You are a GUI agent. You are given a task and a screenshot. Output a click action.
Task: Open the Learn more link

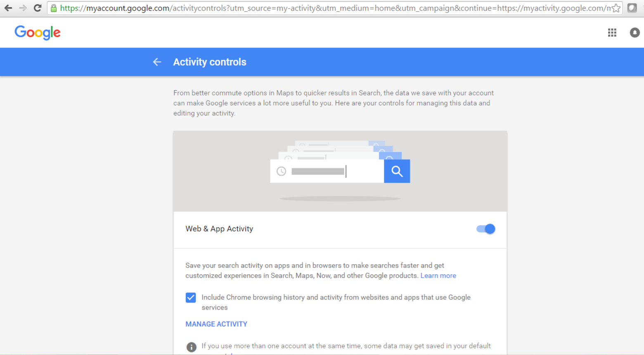[x=438, y=276]
